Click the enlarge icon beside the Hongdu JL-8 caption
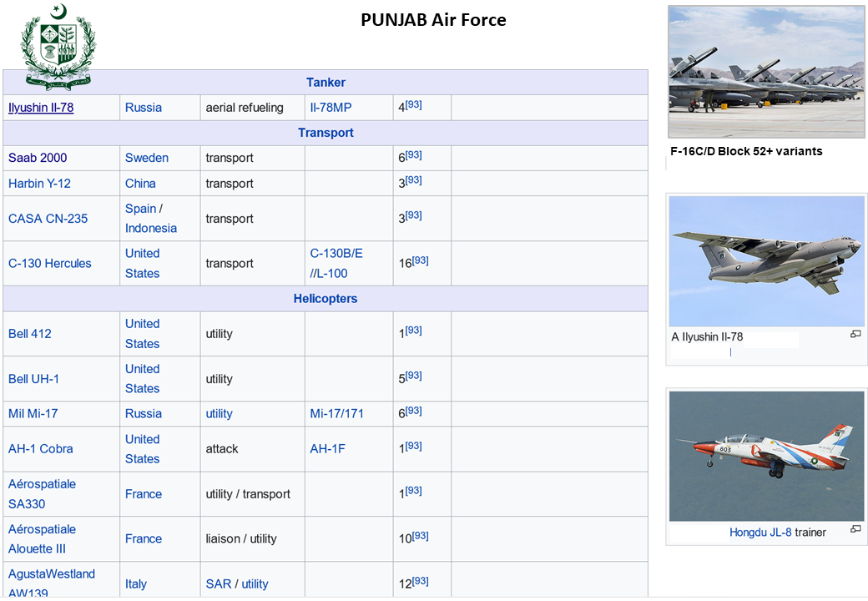868x601 pixels. pyautogui.click(x=855, y=529)
